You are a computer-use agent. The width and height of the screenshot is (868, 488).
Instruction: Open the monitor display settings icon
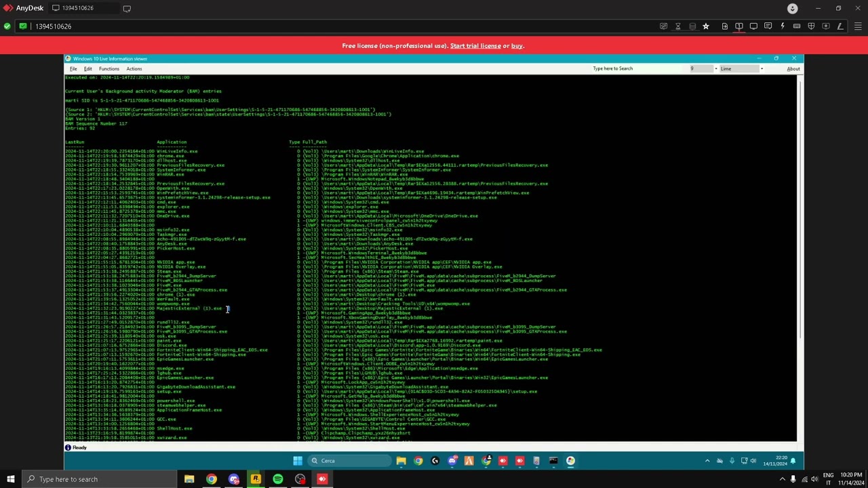753,26
